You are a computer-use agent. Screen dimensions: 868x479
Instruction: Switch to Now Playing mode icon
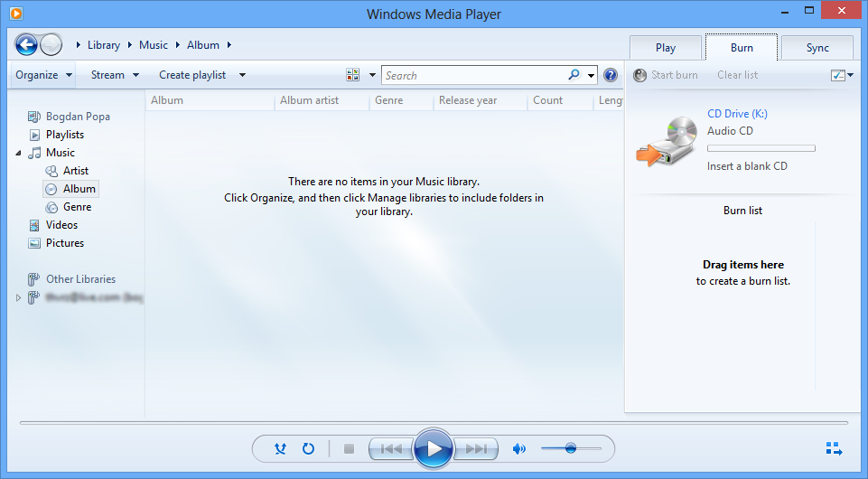(834, 448)
